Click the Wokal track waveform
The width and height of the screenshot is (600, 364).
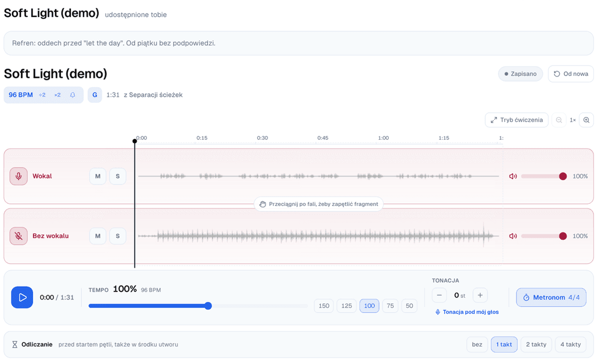click(318, 176)
